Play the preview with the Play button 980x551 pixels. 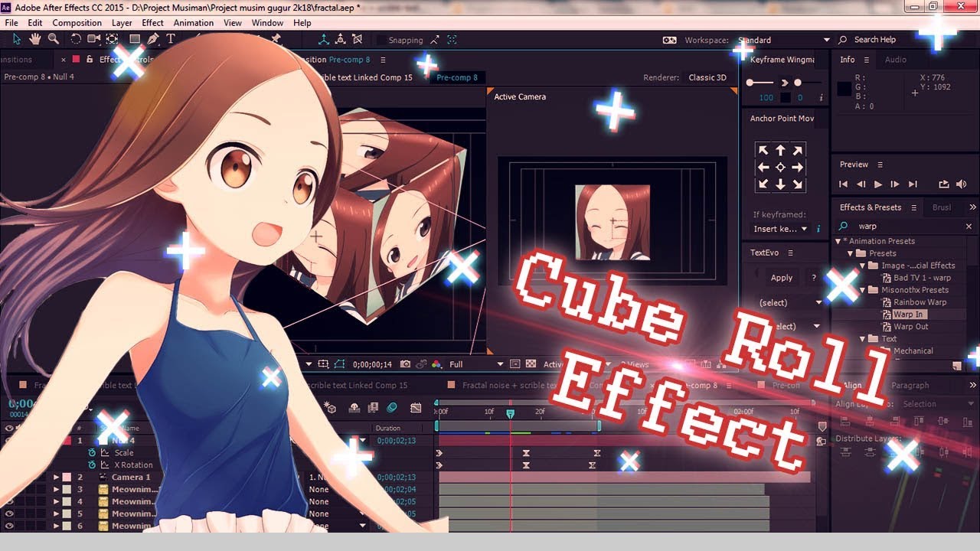pos(878,184)
